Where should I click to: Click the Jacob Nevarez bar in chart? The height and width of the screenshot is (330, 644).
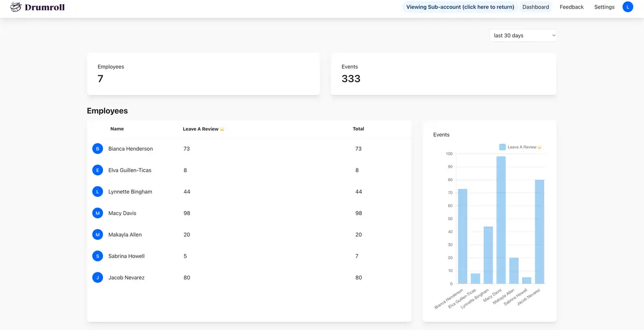539,232
